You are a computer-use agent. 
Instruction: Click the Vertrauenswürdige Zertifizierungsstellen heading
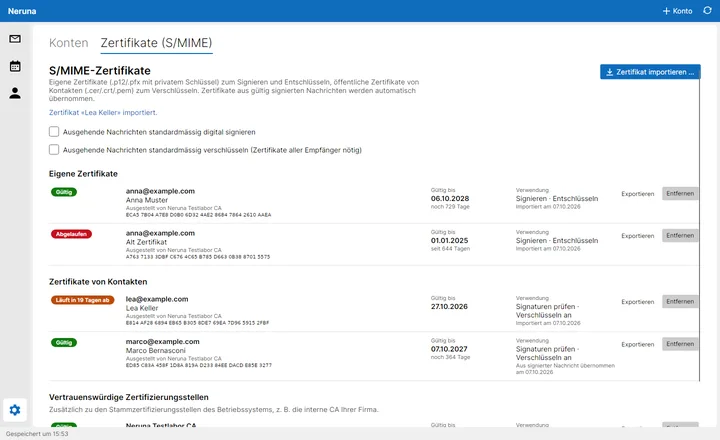pyautogui.click(x=129, y=397)
